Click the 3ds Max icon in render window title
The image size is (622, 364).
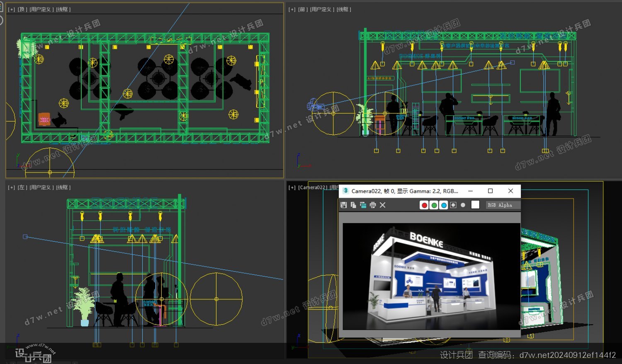pos(345,191)
